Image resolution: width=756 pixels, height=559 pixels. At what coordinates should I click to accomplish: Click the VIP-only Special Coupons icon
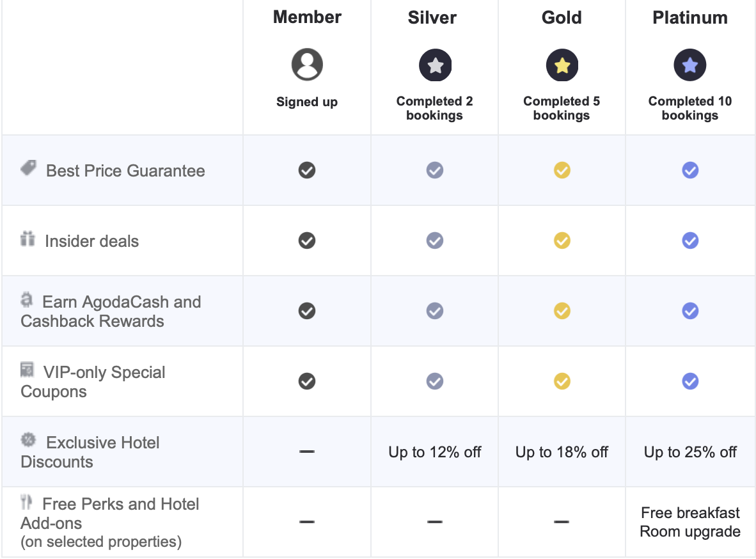coord(27,370)
